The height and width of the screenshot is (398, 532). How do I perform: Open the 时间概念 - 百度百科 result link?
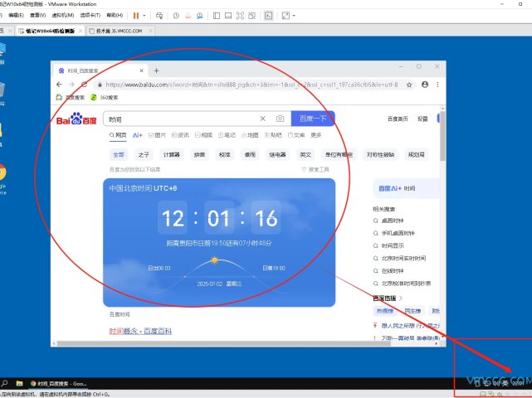pyautogui.click(x=141, y=331)
